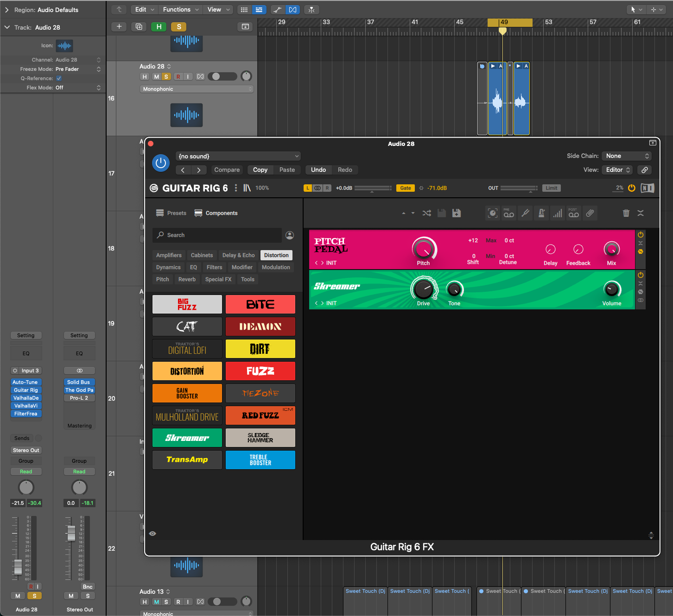Click the Undo button
This screenshot has width=673, height=616.
tap(318, 170)
